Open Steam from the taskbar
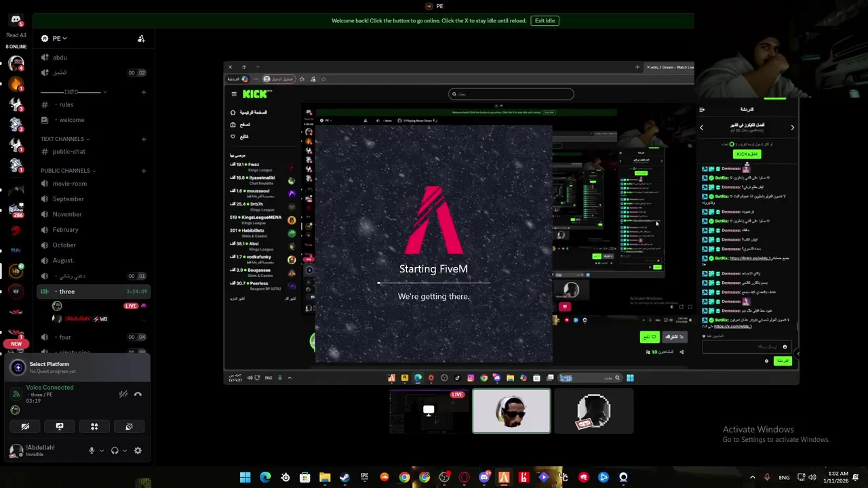 344,477
